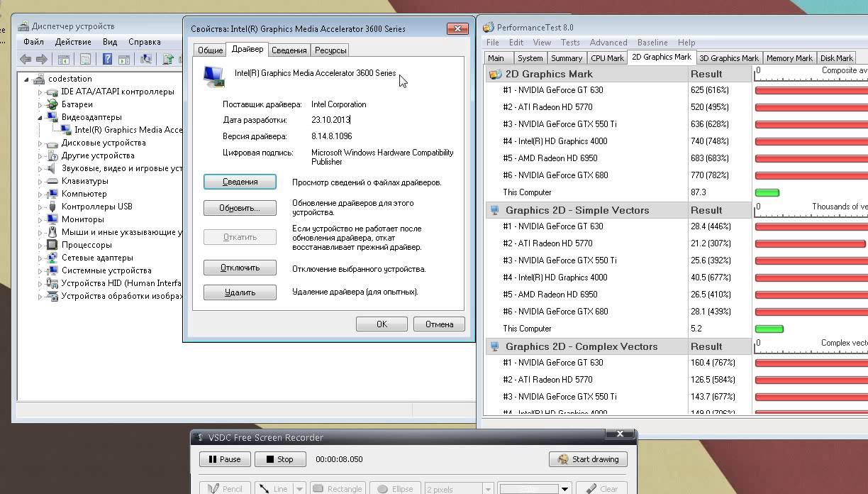Click the #6 - NVIDIA GeForce GTX 680 Simple Vectors row
Image resolution: width=868 pixels, height=494 pixels.
[677, 312]
